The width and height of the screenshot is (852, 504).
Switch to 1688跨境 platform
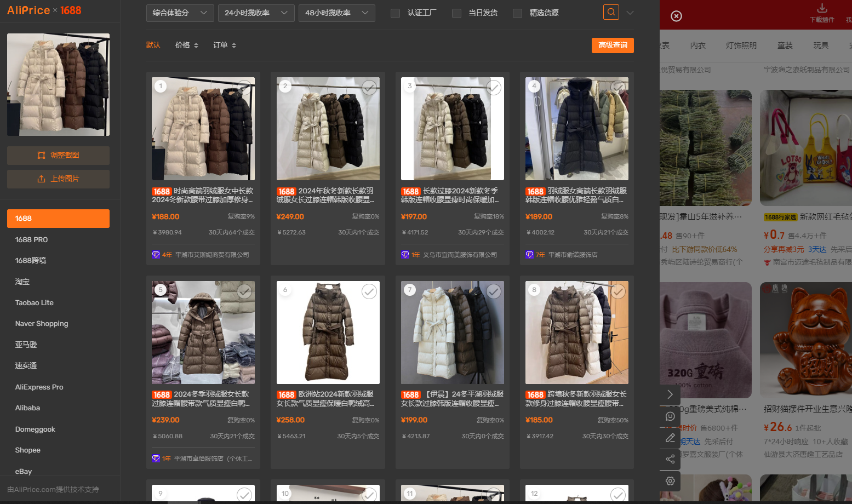pyautogui.click(x=58, y=261)
